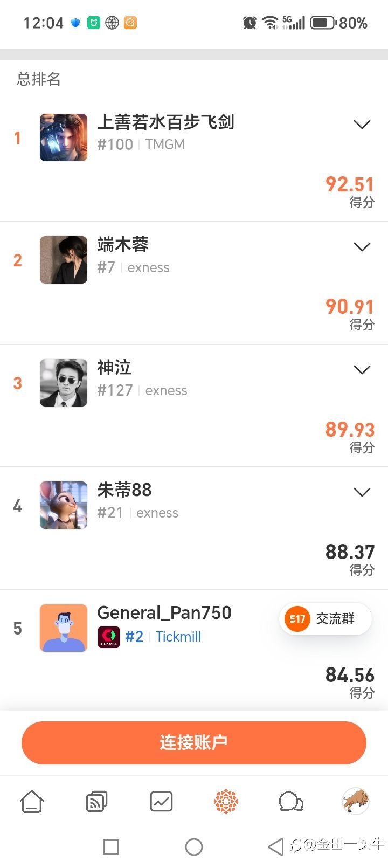
Task: Open the chart market icon
Action: pos(161,802)
